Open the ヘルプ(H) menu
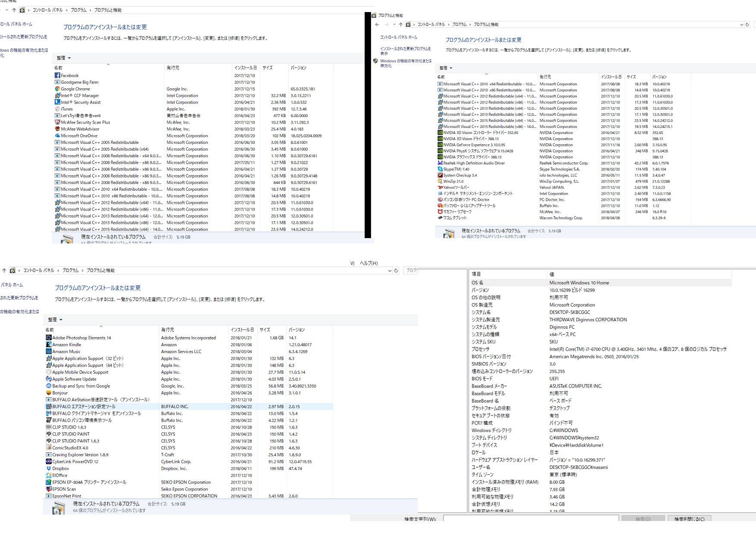 369,263
